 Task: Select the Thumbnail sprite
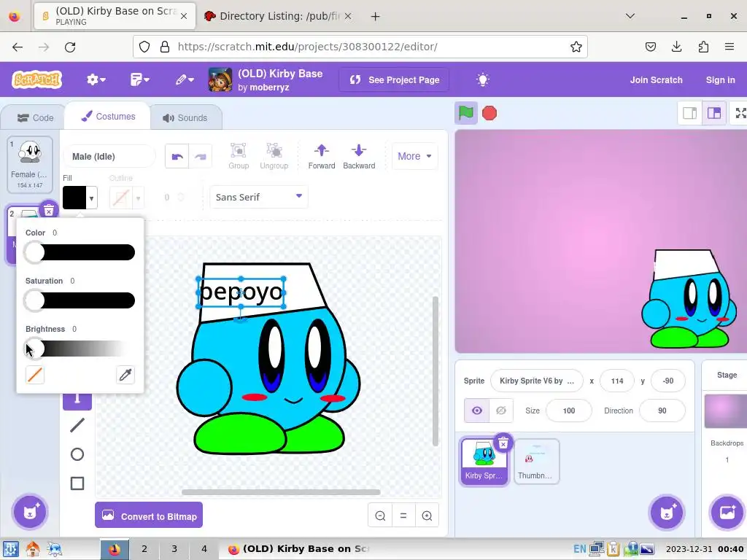pos(536,461)
